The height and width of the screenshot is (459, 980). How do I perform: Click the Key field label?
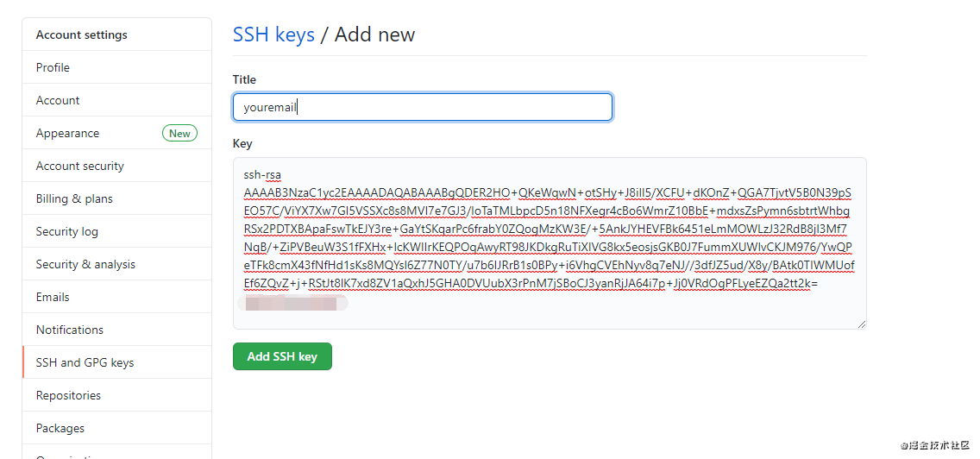coord(242,143)
